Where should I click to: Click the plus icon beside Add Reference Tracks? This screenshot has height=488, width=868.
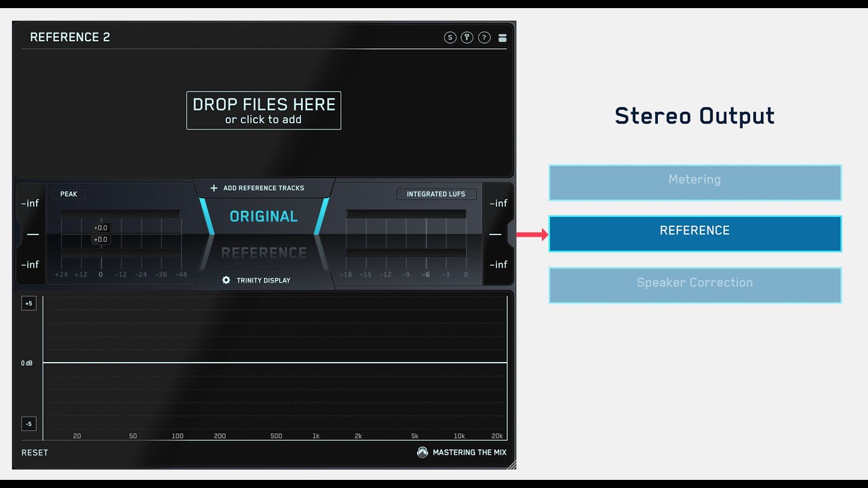[214, 188]
